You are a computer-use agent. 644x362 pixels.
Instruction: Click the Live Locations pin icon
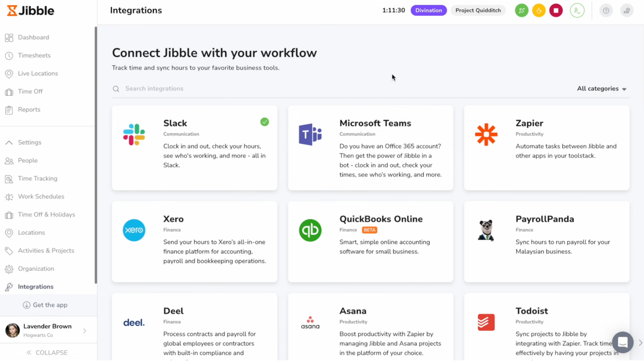[x=9, y=74]
